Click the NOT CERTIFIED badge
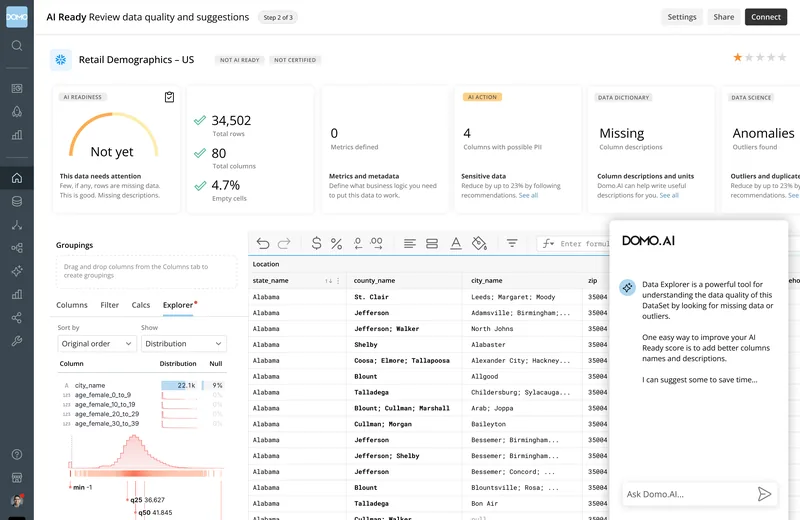Image resolution: width=800 pixels, height=520 pixels. (x=295, y=60)
